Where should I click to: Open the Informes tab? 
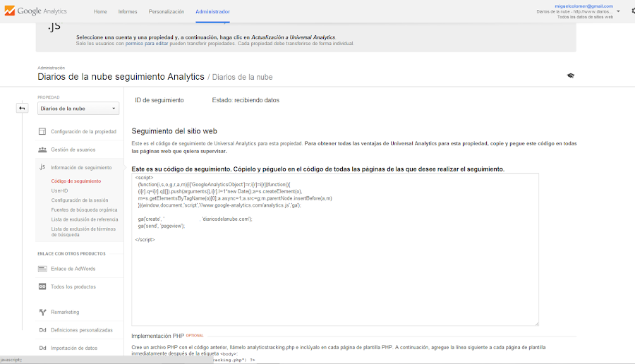click(x=128, y=12)
